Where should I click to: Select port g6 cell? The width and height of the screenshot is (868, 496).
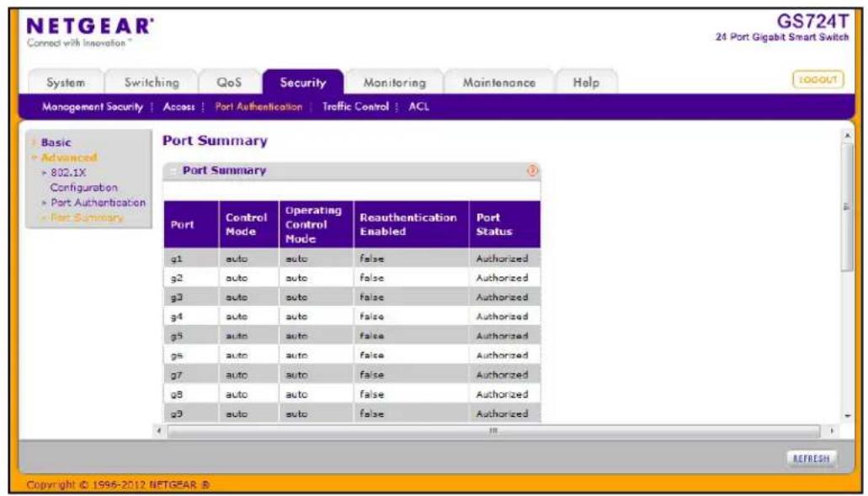pos(191,355)
